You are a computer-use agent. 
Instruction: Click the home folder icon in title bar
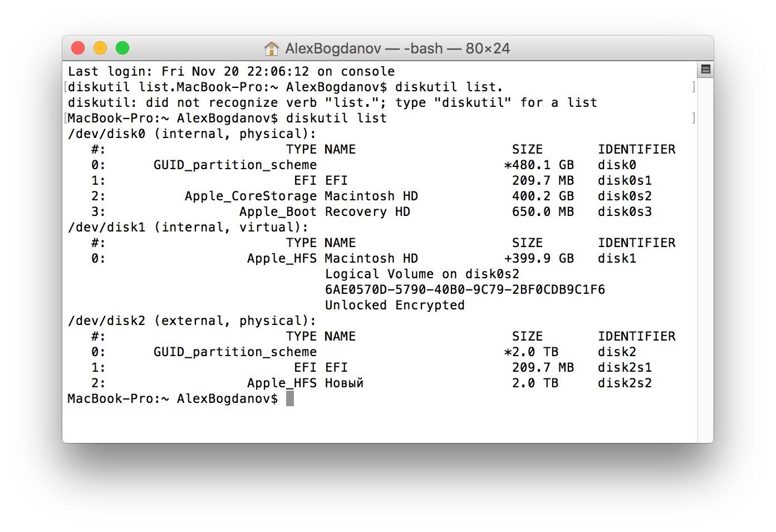(x=271, y=48)
